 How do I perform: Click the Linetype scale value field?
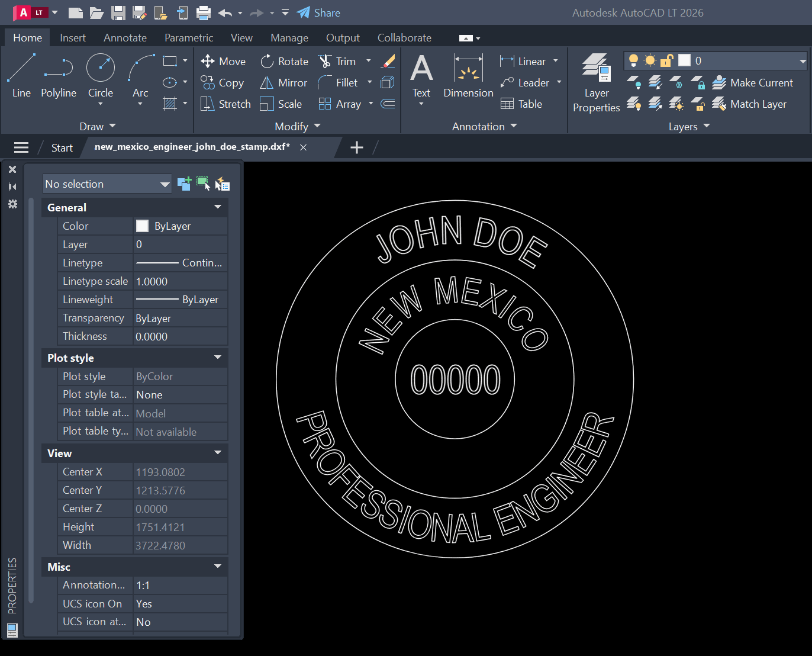tap(181, 281)
